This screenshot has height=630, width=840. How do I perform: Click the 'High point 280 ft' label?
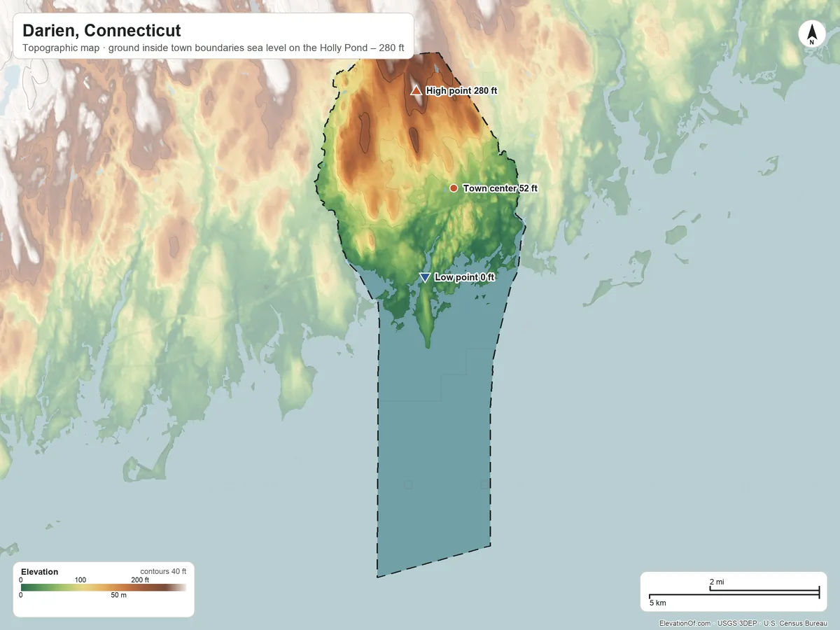(x=461, y=91)
